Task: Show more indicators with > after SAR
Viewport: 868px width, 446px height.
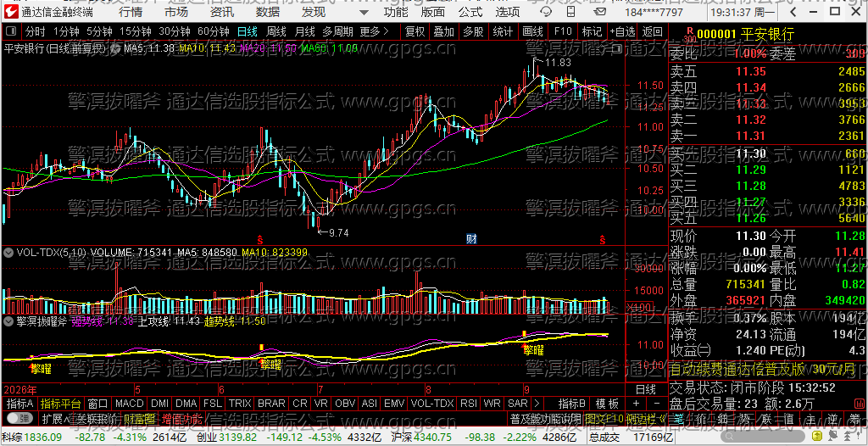Action: [537, 404]
